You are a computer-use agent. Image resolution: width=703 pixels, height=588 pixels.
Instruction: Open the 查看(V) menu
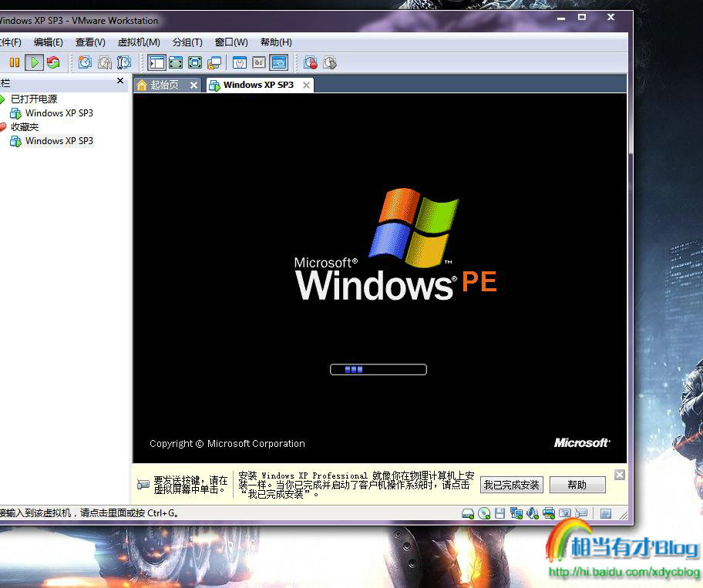tap(90, 42)
